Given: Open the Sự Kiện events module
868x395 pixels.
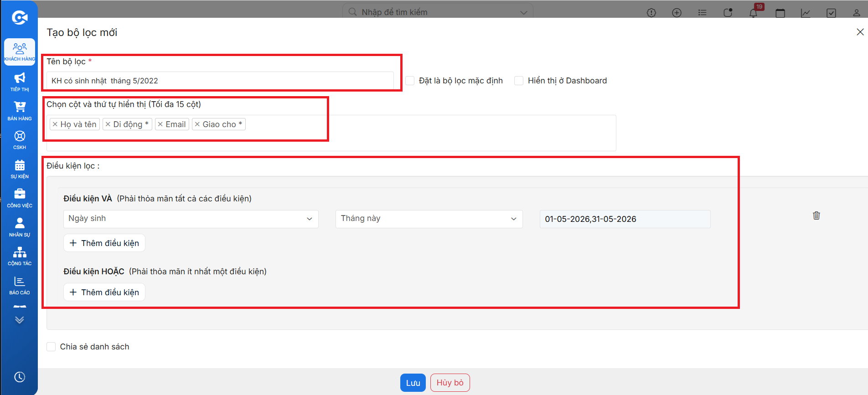Looking at the screenshot, I should click(20, 169).
